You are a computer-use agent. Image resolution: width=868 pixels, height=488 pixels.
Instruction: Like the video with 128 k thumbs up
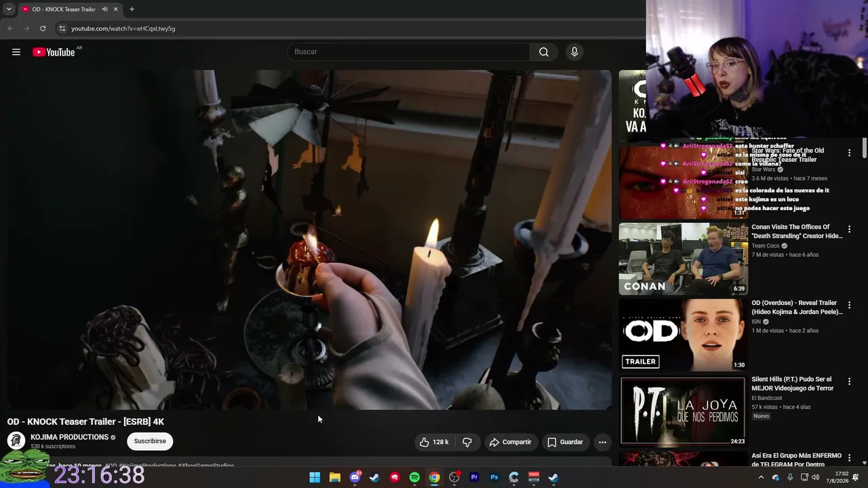pos(433,442)
